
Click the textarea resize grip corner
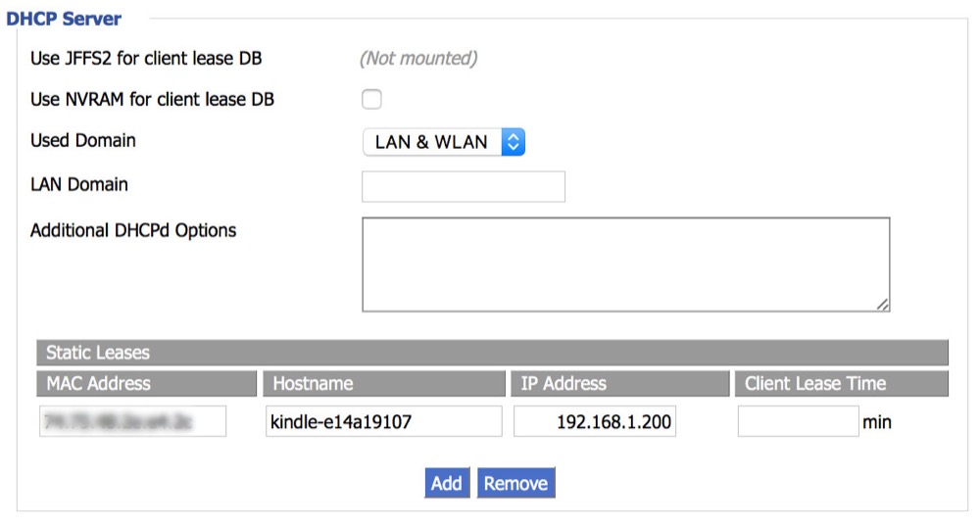pyautogui.click(x=882, y=305)
